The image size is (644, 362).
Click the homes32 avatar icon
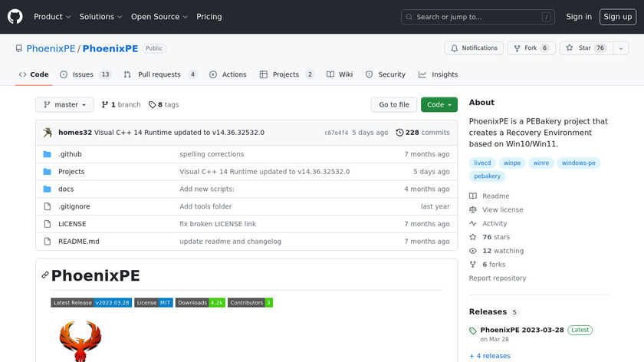pos(48,133)
